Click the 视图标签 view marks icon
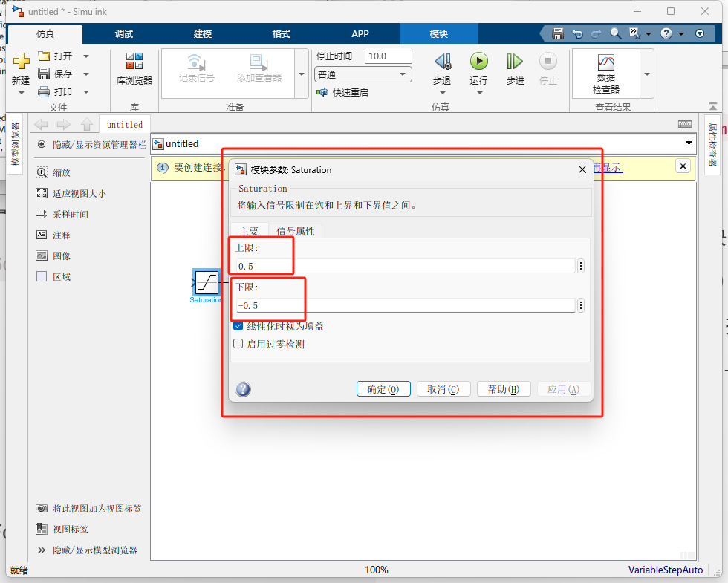Image resolution: width=728 pixels, height=583 pixels. [42, 529]
